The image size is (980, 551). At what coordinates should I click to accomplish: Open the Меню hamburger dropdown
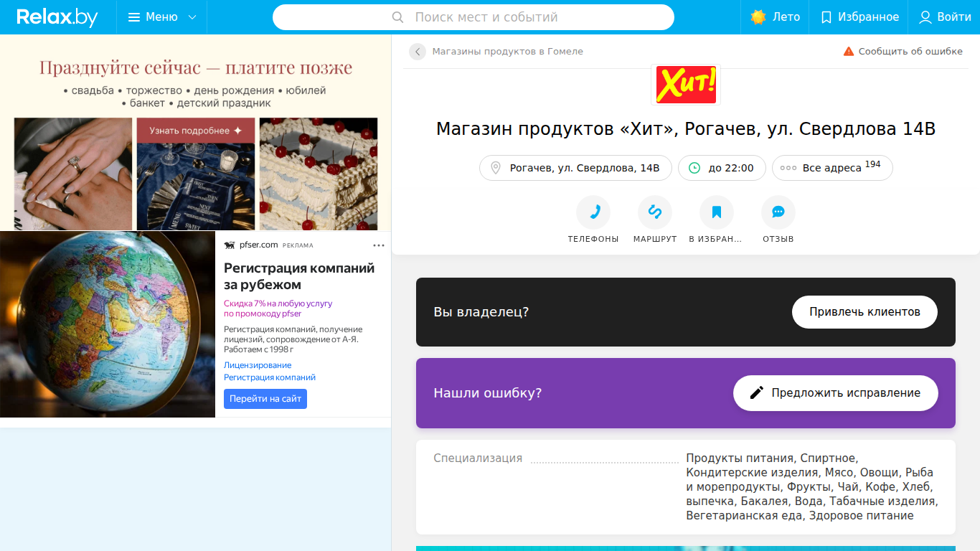pyautogui.click(x=161, y=17)
